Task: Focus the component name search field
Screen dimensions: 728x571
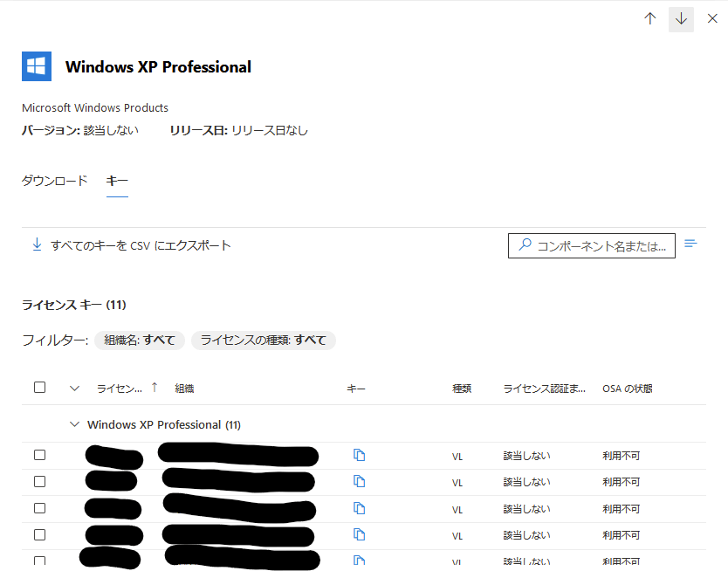Action: click(592, 245)
